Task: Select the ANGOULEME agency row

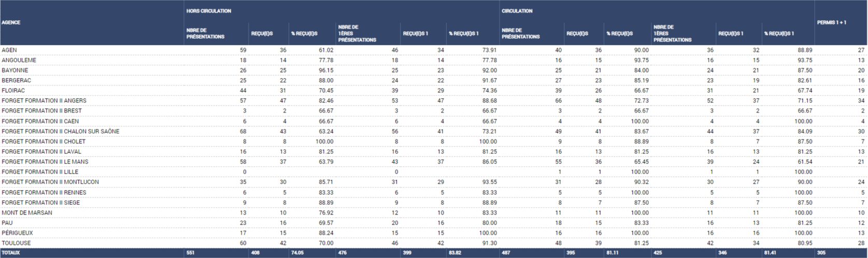Action: click(19, 60)
